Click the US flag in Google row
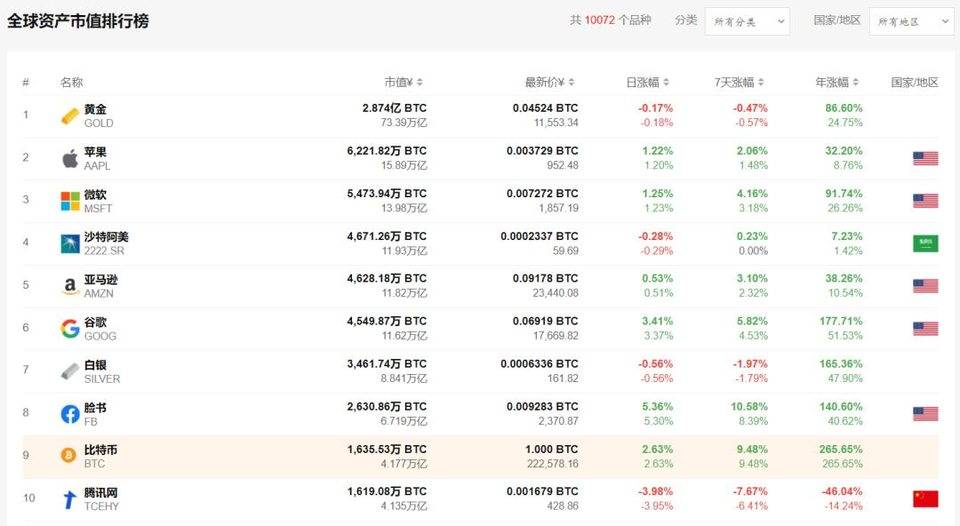960x526 pixels. pos(925,329)
